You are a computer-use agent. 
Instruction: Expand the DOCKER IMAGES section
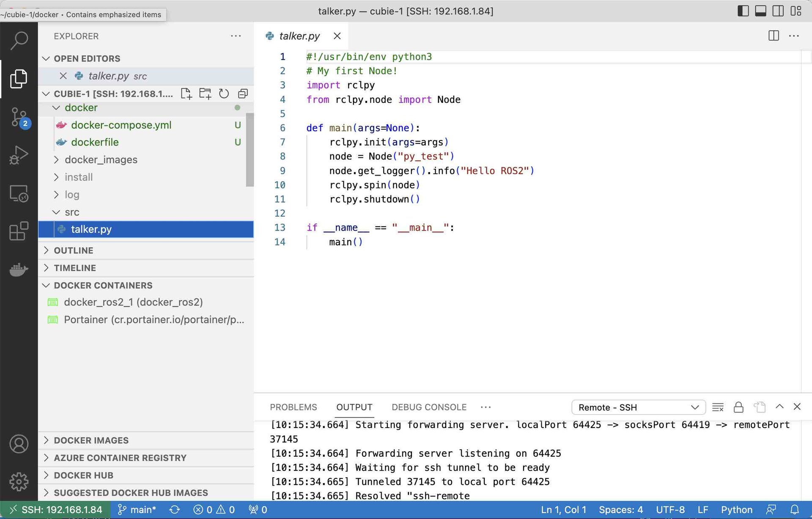coord(91,440)
